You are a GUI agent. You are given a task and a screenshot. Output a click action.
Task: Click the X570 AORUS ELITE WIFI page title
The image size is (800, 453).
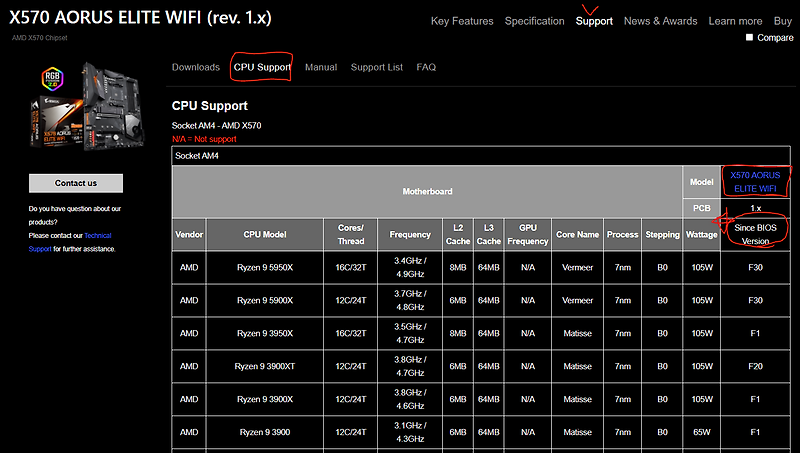(x=140, y=18)
